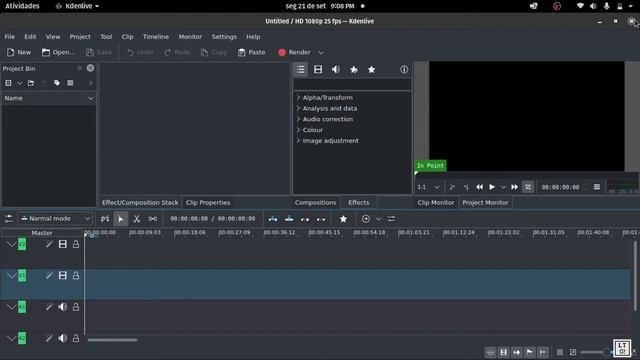Lock the A1 audio track
This screenshot has height=360, width=640.
[76, 307]
